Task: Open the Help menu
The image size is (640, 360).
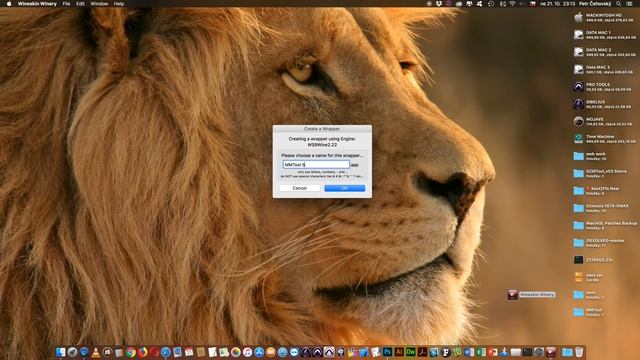Action: coord(119,4)
